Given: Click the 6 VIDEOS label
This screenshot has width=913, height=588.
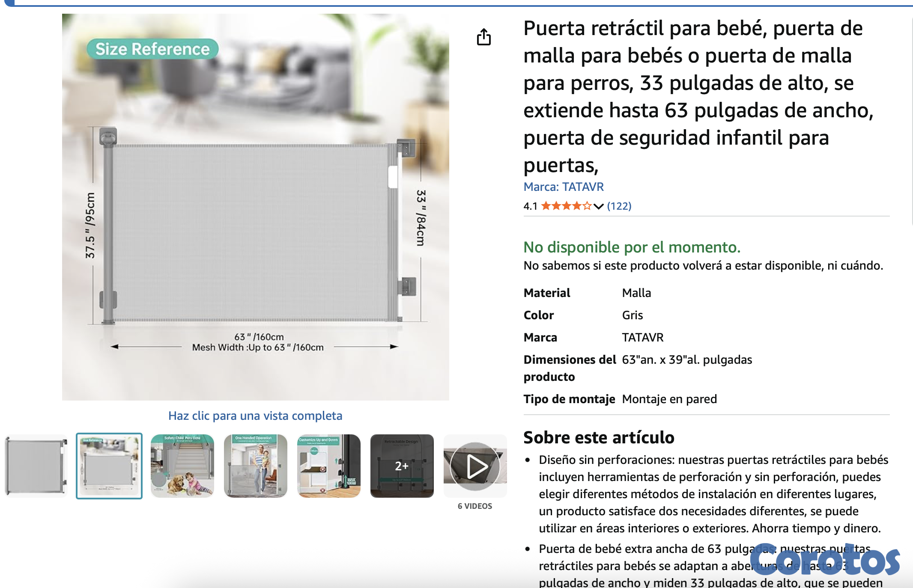Looking at the screenshot, I should 475,506.
